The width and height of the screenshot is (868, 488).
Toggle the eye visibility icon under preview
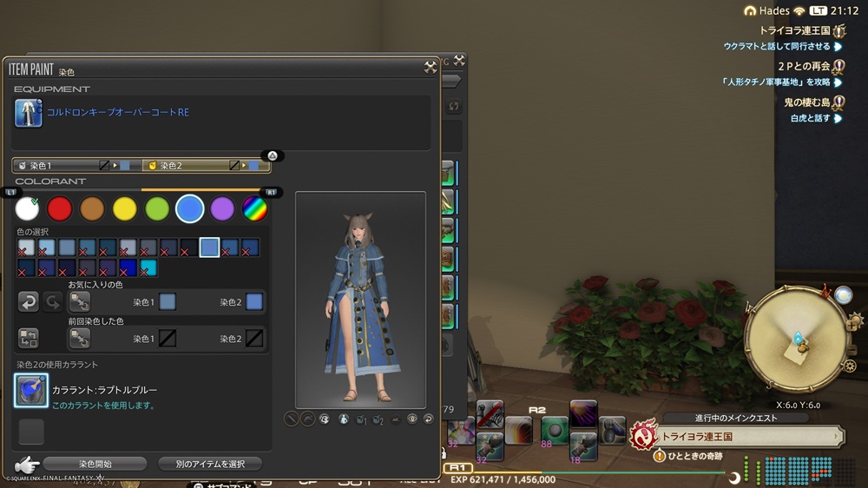coord(411,419)
